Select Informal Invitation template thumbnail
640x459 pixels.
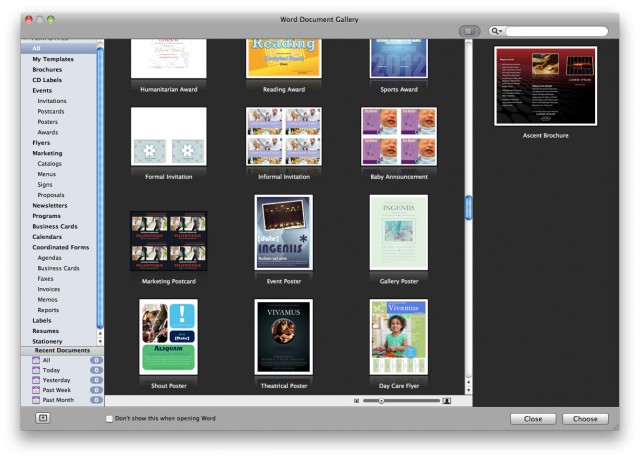point(284,136)
